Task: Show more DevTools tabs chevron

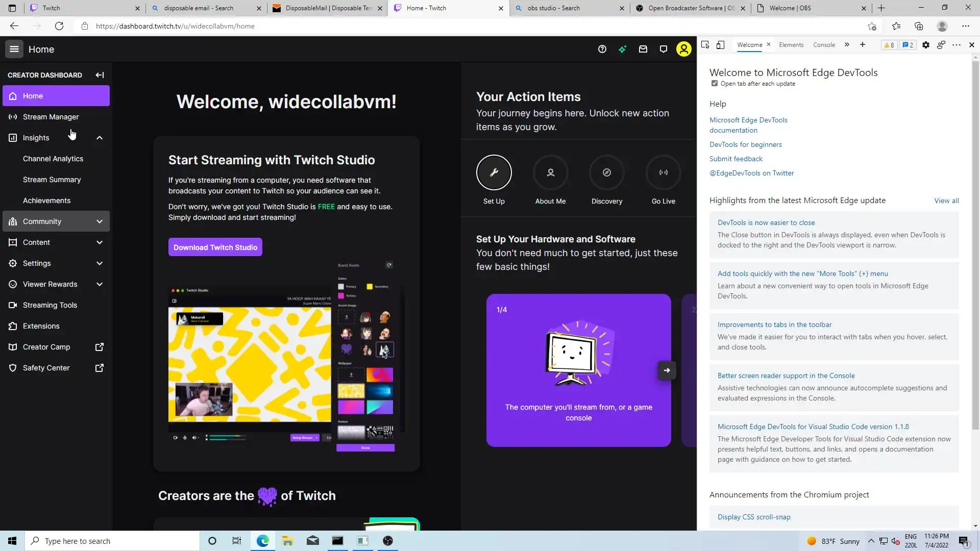Action: point(847,45)
